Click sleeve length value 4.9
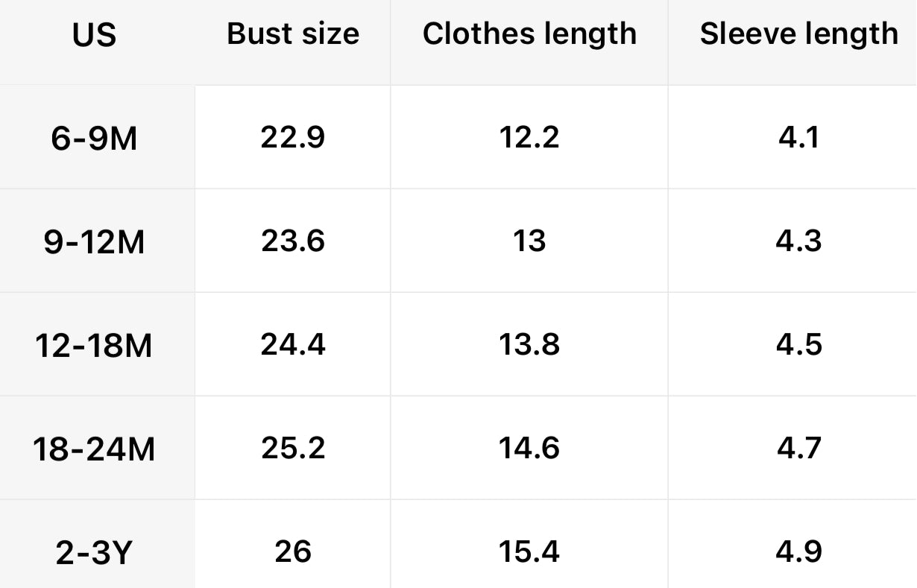This screenshot has height=588, width=917. (x=798, y=551)
